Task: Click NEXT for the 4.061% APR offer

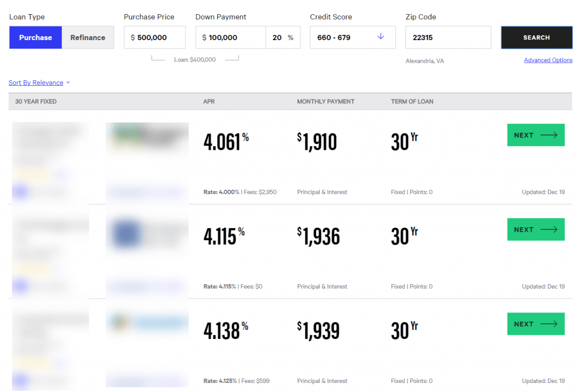Action: [536, 135]
